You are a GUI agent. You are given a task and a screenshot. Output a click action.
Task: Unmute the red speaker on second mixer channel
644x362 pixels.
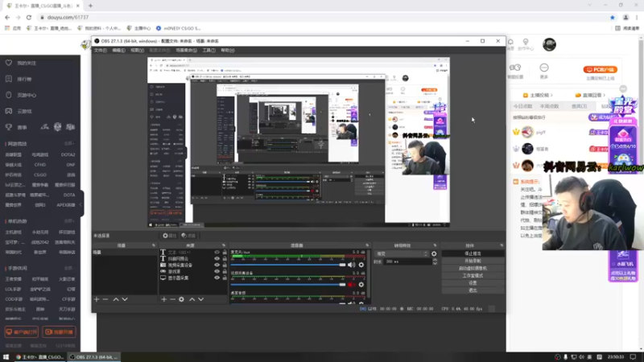click(x=351, y=285)
